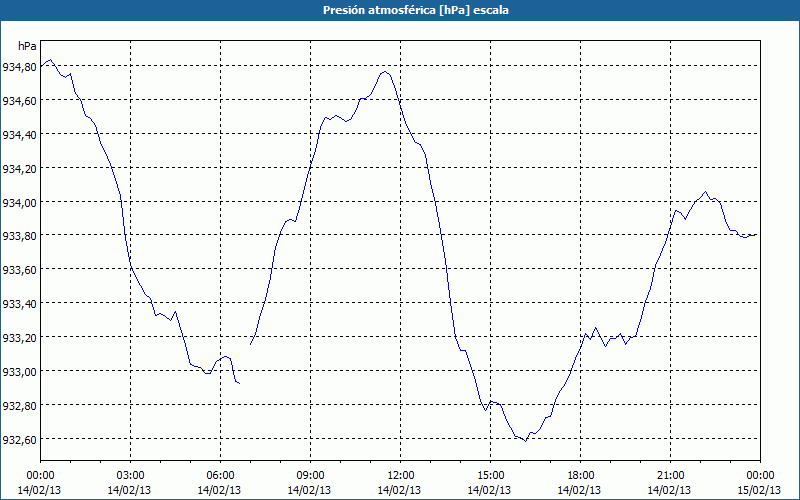The width and height of the screenshot is (800, 500).
Task: Click the 00:00 label above 15/02/13
Action: point(760,476)
